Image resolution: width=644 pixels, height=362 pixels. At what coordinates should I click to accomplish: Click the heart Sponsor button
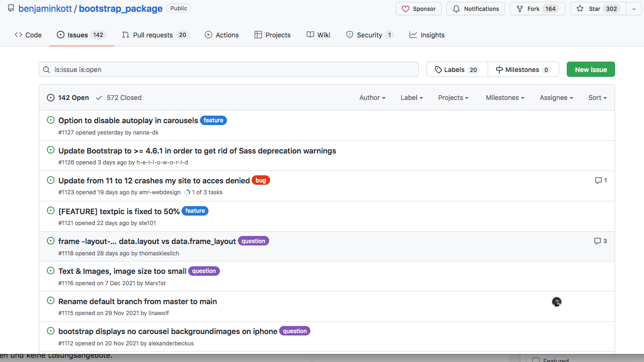418,9
